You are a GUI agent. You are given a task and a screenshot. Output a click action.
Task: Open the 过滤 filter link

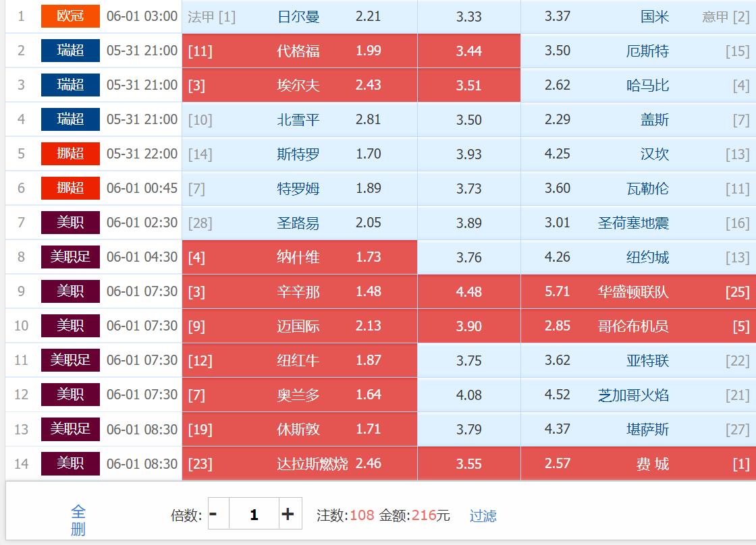(x=483, y=515)
